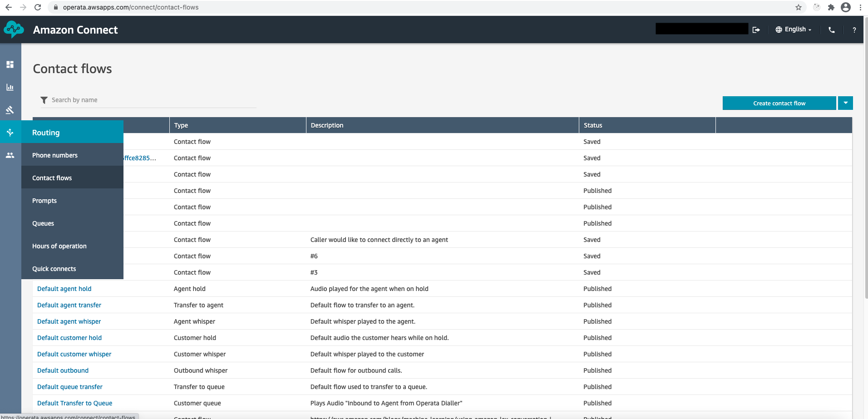Open the Default Transfer to Queue flow
This screenshot has width=868, height=419.
coord(74,403)
